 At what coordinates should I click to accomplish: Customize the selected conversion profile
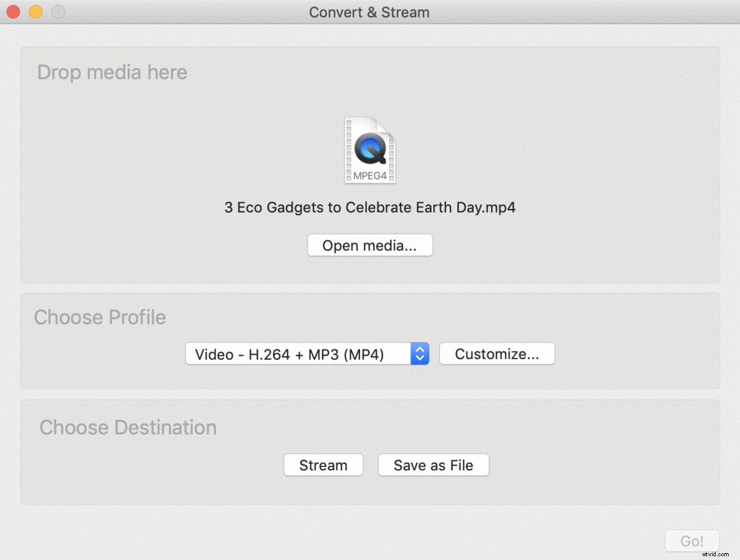click(x=497, y=354)
